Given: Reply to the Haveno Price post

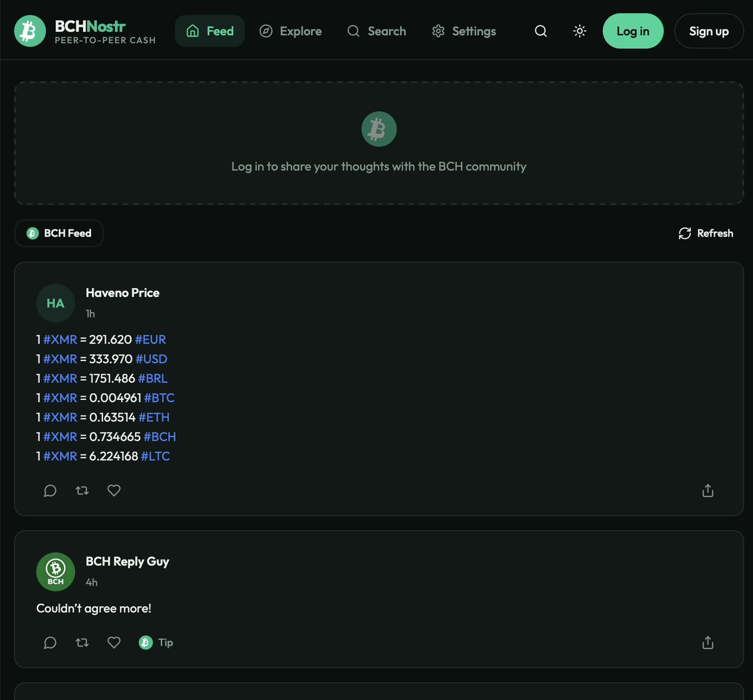Looking at the screenshot, I should pyautogui.click(x=50, y=491).
